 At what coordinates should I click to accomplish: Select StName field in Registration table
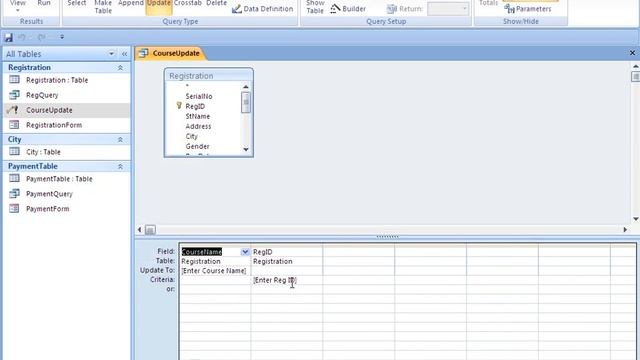click(x=198, y=116)
